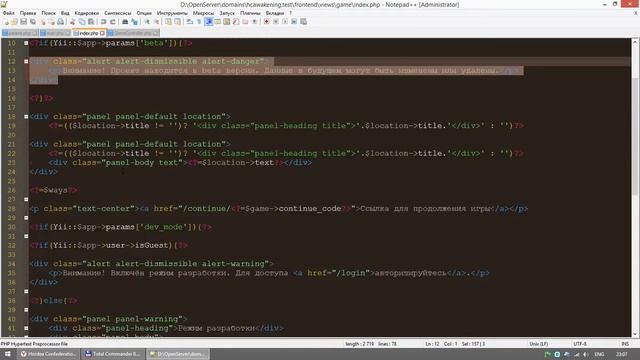
Task: Click the ENG language indicator
Action: pos(599,354)
